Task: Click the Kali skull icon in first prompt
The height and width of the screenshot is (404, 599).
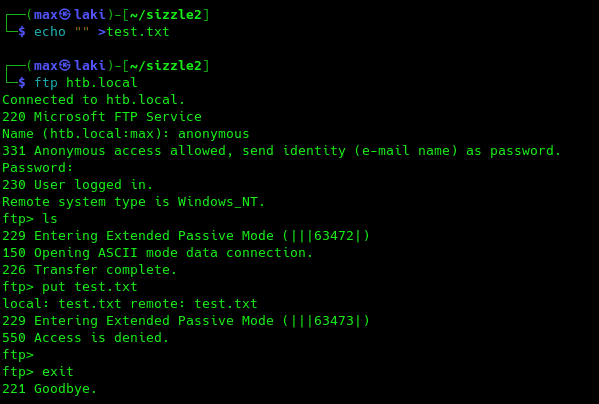Action: tap(65, 15)
